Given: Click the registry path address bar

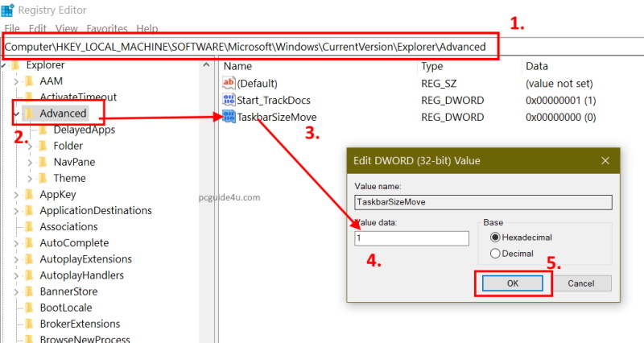Looking at the screenshot, I should tap(250, 47).
